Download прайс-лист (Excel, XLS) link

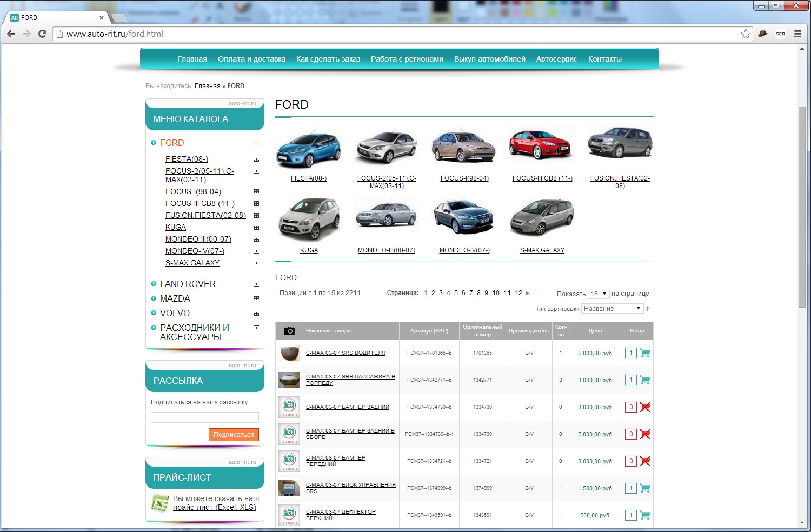pyautogui.click(x=215, y=507)
